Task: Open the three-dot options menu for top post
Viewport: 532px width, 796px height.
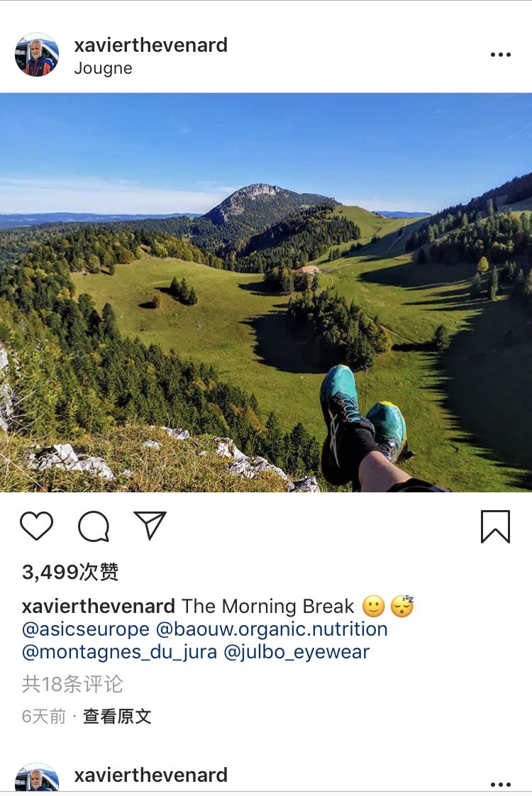Action: click(501, 55)
